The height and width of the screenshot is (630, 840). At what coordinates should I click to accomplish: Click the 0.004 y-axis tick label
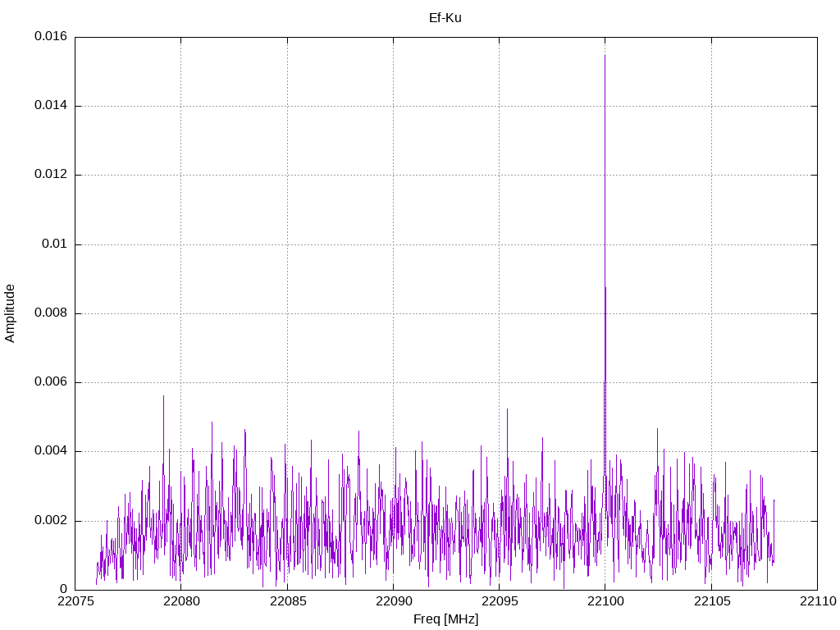tap(50, 451)
